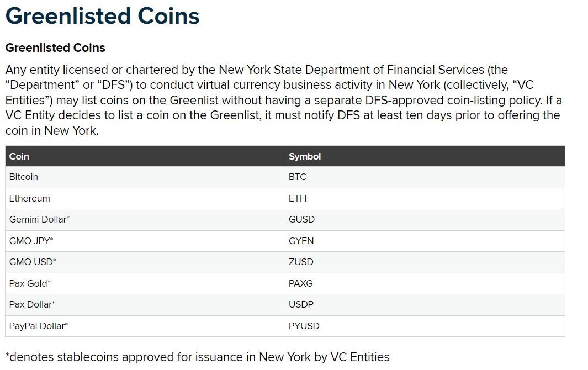Click the ZUSD symbol cell
Image resolution: width=588 pixels, height=370 pixels.
coord(301,262)
